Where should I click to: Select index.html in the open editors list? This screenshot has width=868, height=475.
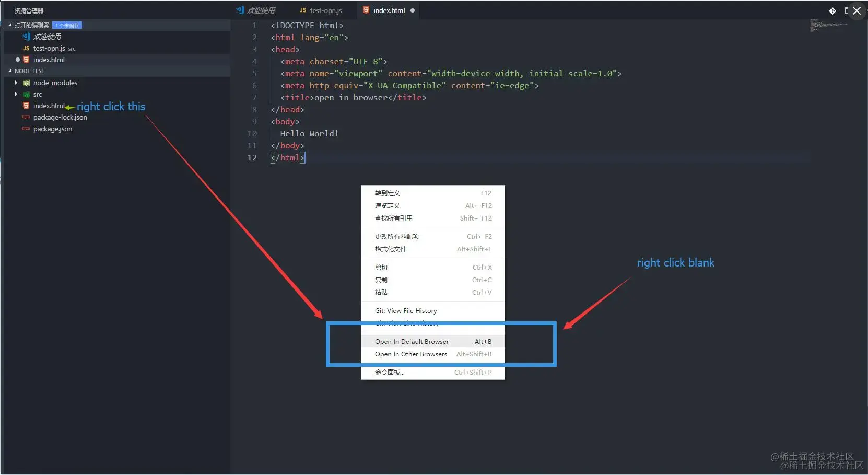(49, 60)
